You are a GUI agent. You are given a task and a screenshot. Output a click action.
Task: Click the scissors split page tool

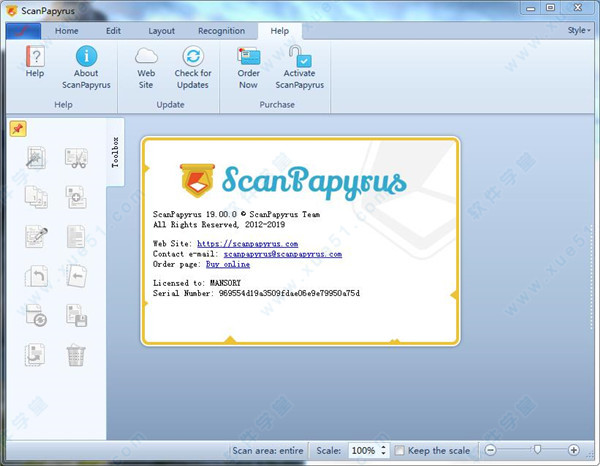(x=76, y=158)
